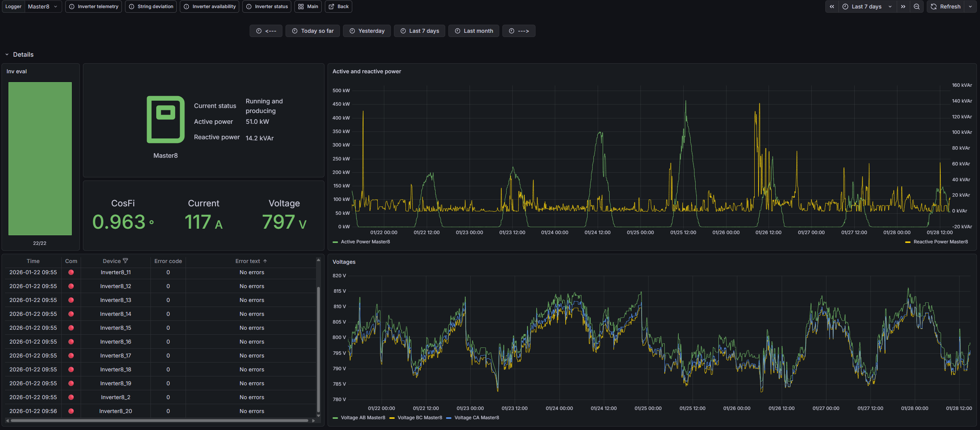The image size is (980, 430).
Task: Click the red Com status of Inverter8_11
Action: coord(71,272)
